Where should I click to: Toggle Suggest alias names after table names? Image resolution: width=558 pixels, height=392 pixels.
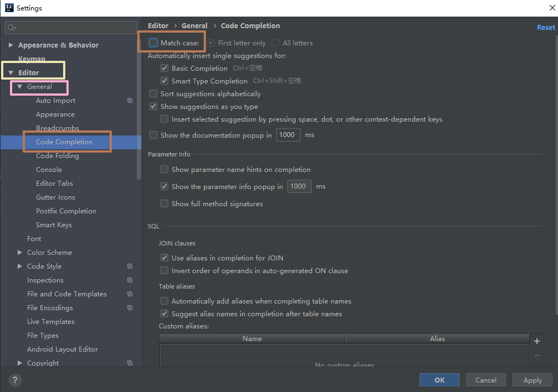tap(164, 313)
